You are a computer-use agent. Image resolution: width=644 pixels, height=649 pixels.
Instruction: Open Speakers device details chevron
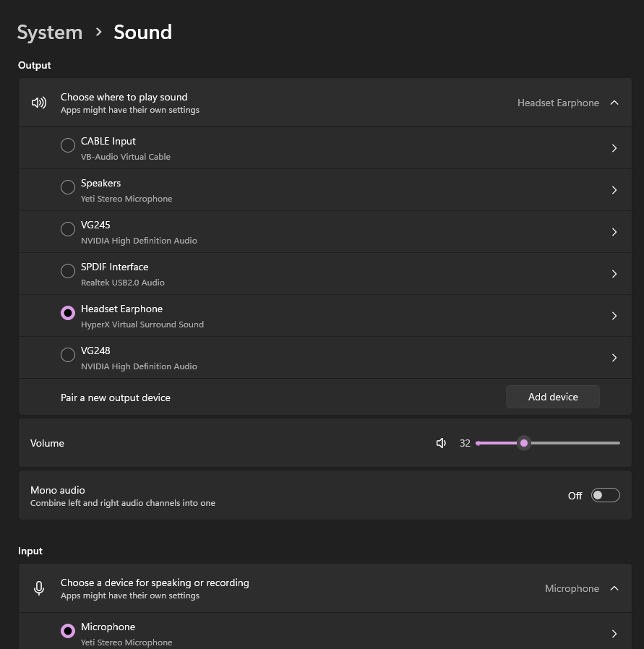click(614, 189)
